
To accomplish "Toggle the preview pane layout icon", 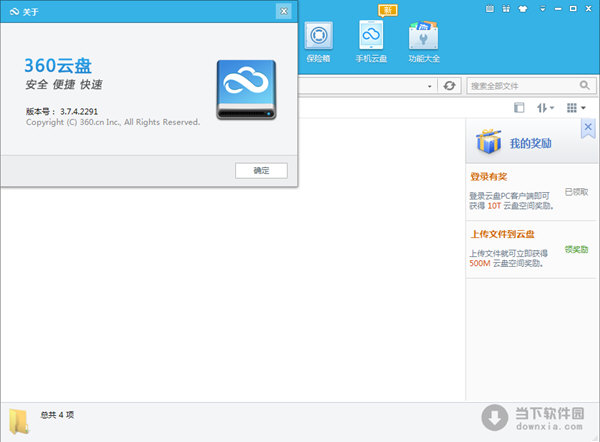I will click(x=519, y=107).
